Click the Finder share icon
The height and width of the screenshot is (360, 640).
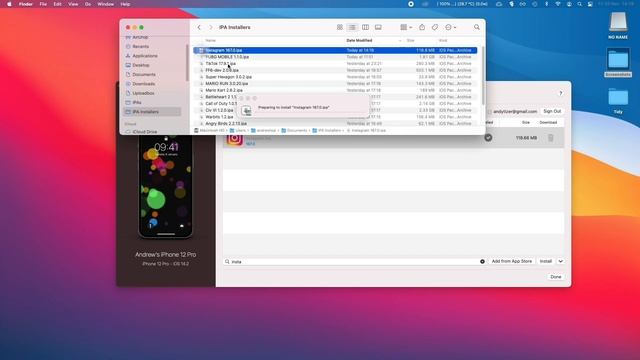tap(422, 27)
